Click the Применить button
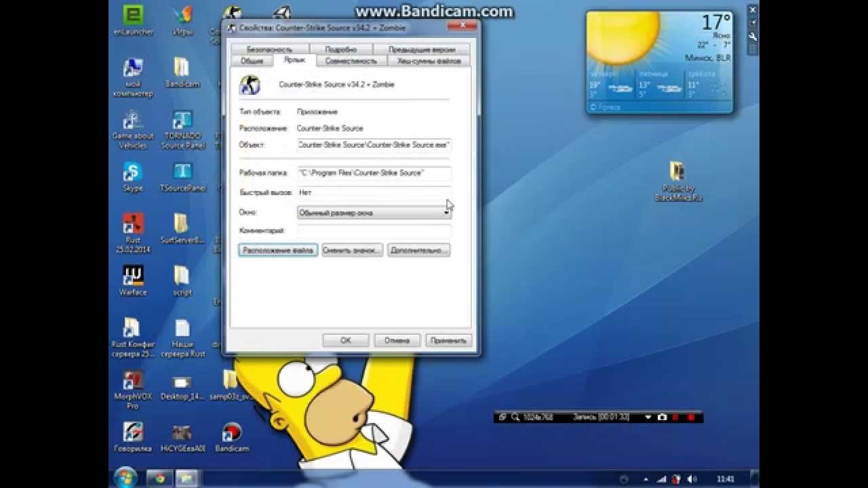The height and width of the screenshot is (488, 868). (x=448, y=340)
